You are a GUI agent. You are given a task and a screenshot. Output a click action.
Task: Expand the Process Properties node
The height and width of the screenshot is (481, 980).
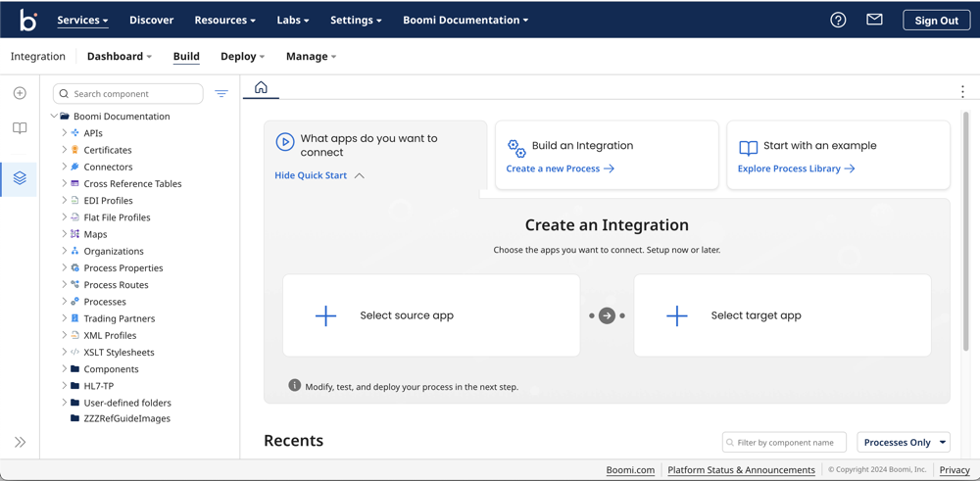[65, 268]
